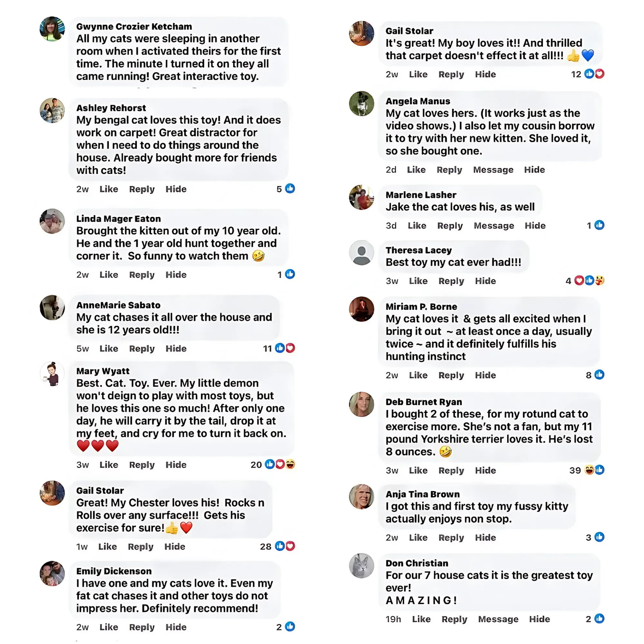Open Theresa Lacey's default avatar
Viewport: 644px width, 644px height.
click(x=361, y=253)
